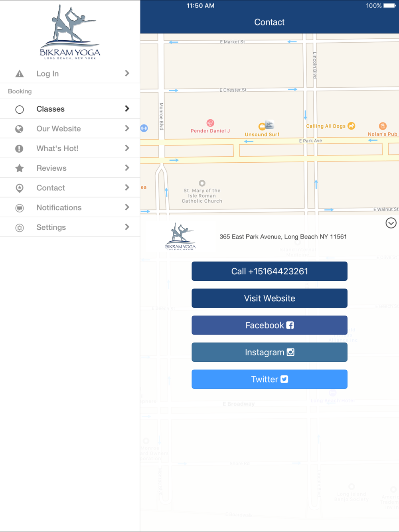Tap the 11:50 AM clock in status bar
The width and height of the screenshot is (399, 532).
(200, 6)
